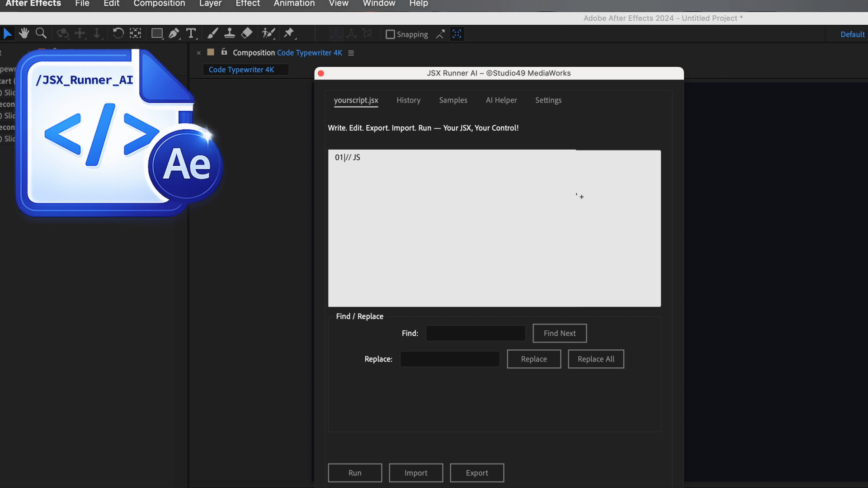This screenshot has height=488, width=868.
Task: Open the Effect menu
Action: 248,4
